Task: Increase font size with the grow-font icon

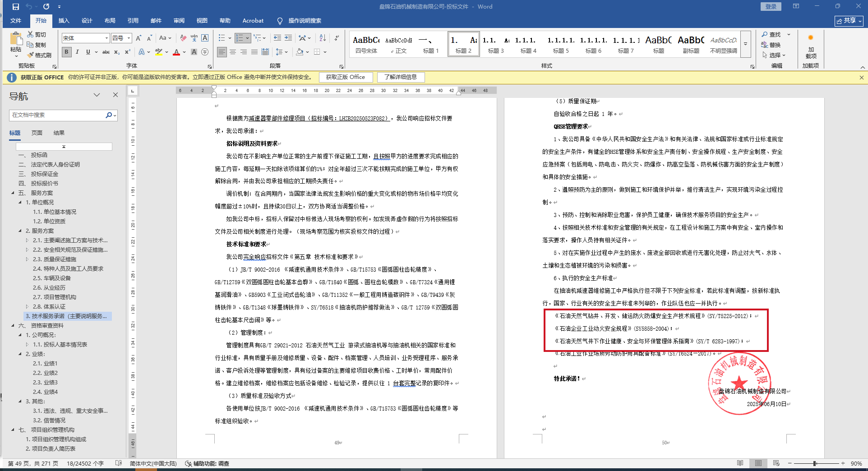Action: 139,38
